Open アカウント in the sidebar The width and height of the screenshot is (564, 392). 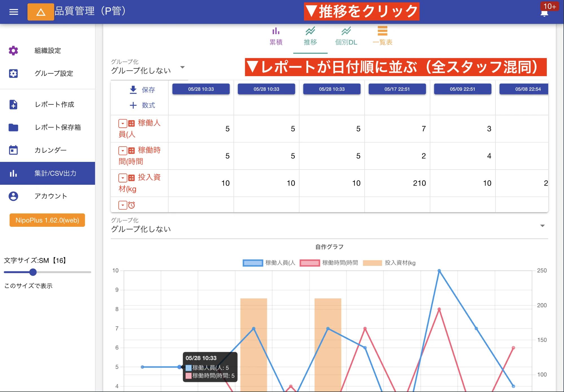[47, 196]
